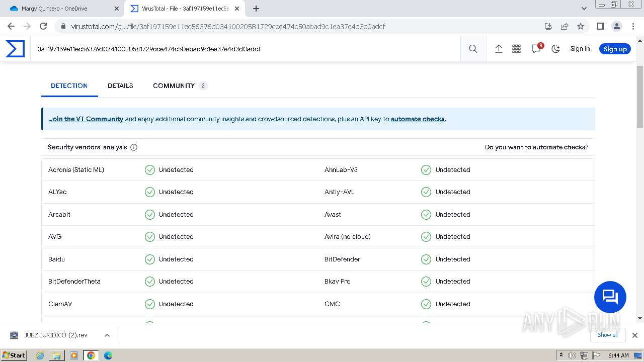Click the upload file icon
This screenshot has width=644, height=362.
[499, 49]
